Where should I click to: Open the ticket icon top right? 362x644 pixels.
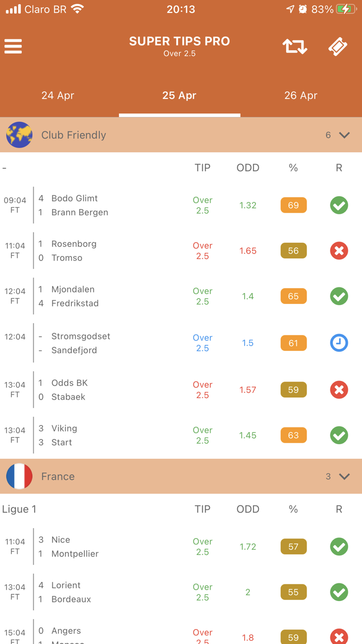[x=338, y=46]
